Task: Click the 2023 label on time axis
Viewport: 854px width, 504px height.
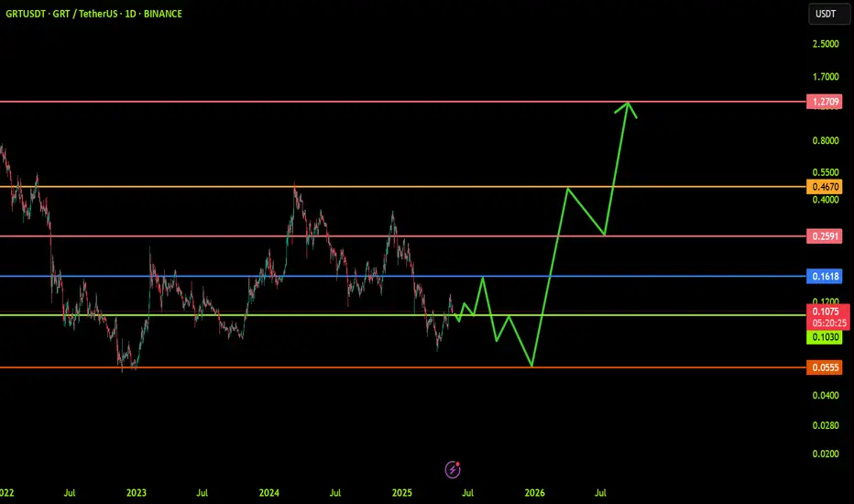Action: point(137,493)
